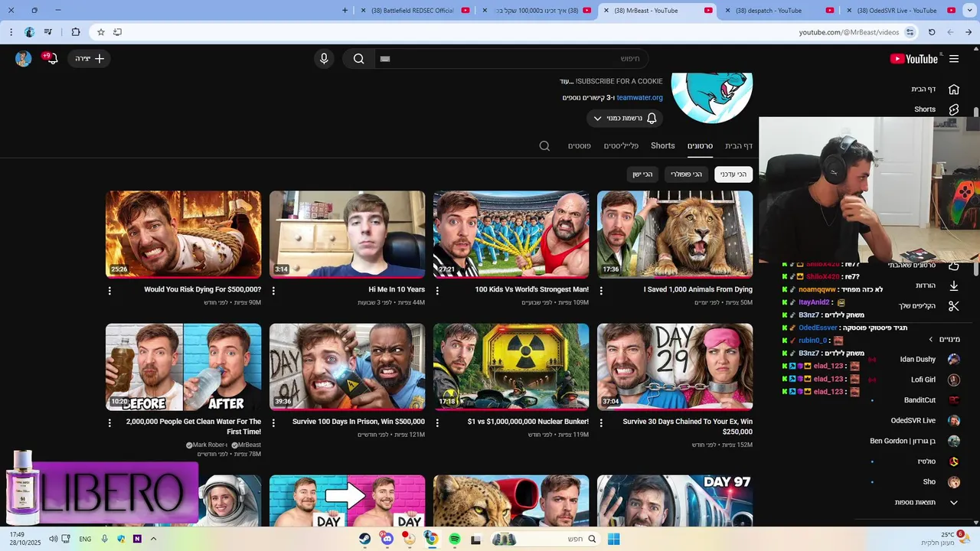Open Steam from the taskbar
This screenshot has height=551, width=980.
(365, 539)
